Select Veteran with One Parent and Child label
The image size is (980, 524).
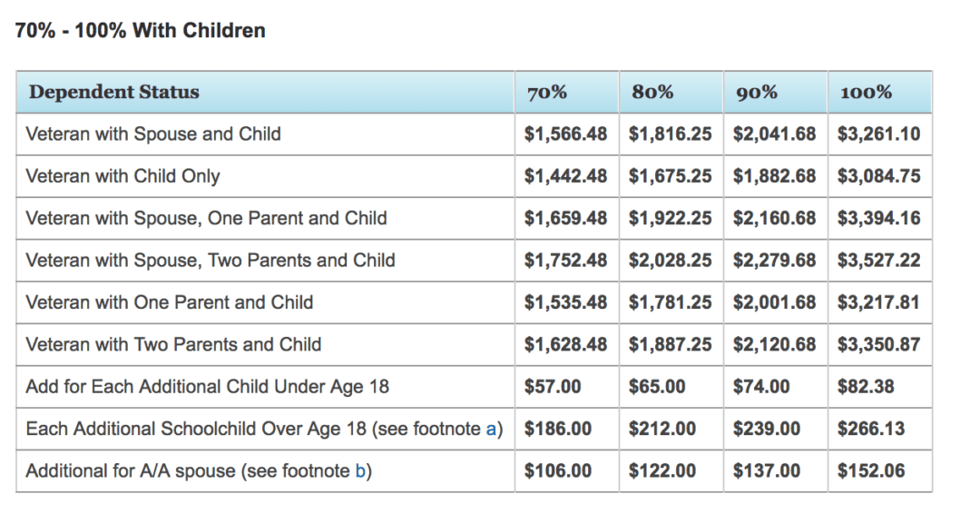click(x=169, y=302)
